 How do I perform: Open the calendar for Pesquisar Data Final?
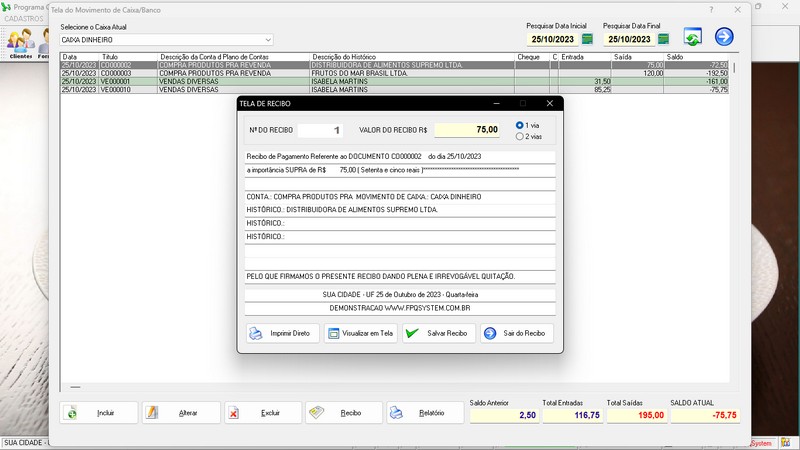(663, 39)
